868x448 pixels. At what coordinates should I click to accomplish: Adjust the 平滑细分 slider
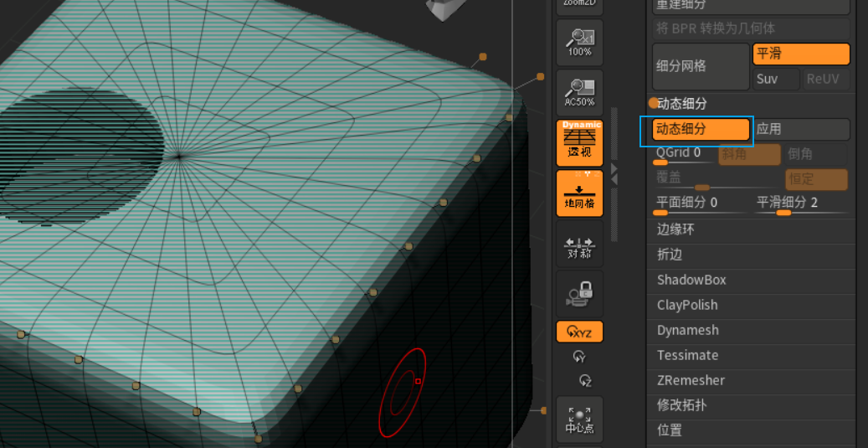pos(802,205)
